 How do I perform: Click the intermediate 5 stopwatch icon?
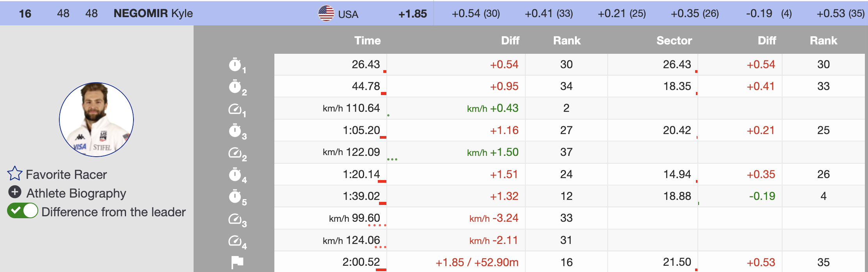pyautogui.click(x=235, y=196)
